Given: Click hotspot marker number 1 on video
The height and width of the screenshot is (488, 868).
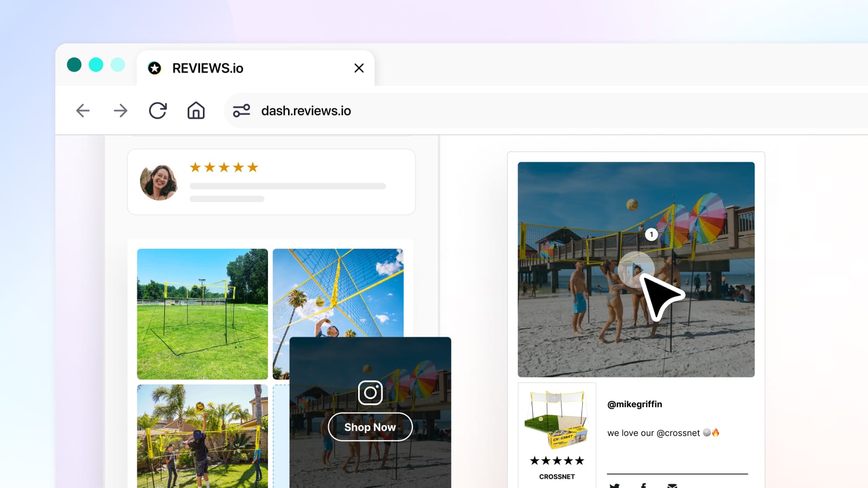Looking at the screenshot, I should tap(651, 235).
